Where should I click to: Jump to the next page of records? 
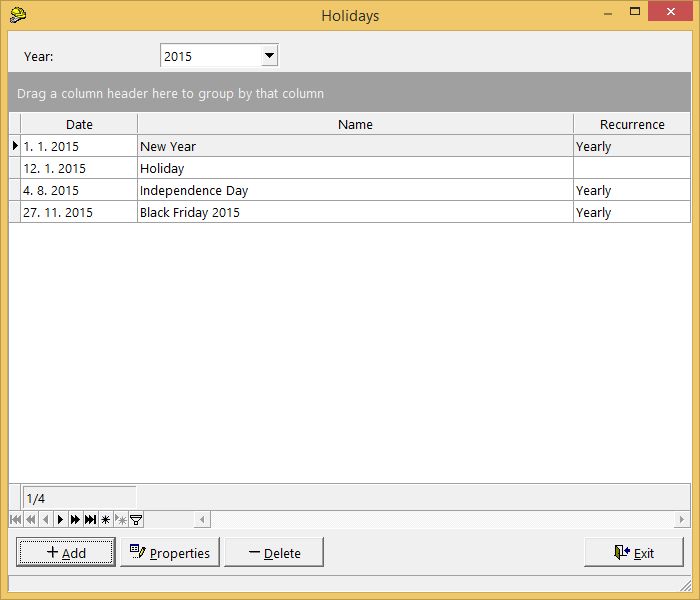point(75,519)
